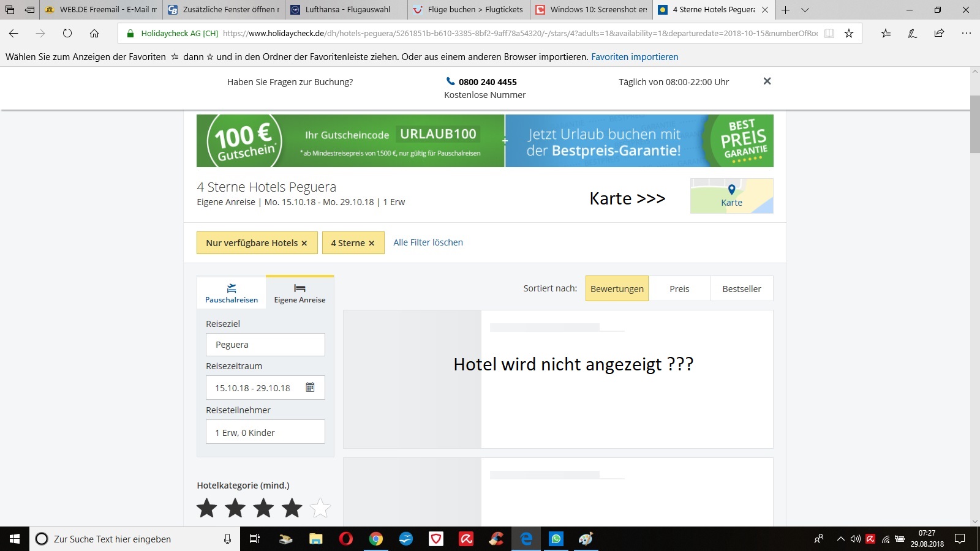Set these tabs aside icon
The image size is (980, 551).
29,10
